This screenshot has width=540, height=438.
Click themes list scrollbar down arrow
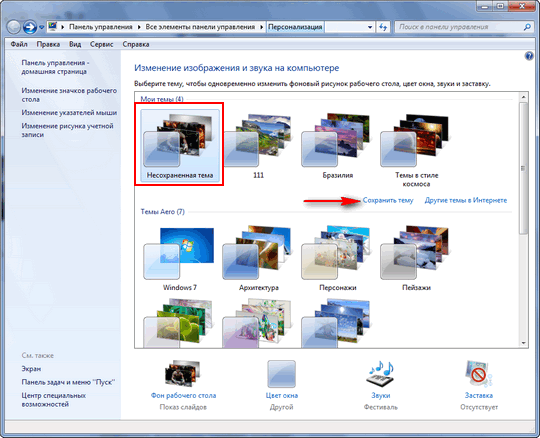click(x=523, y=343)
